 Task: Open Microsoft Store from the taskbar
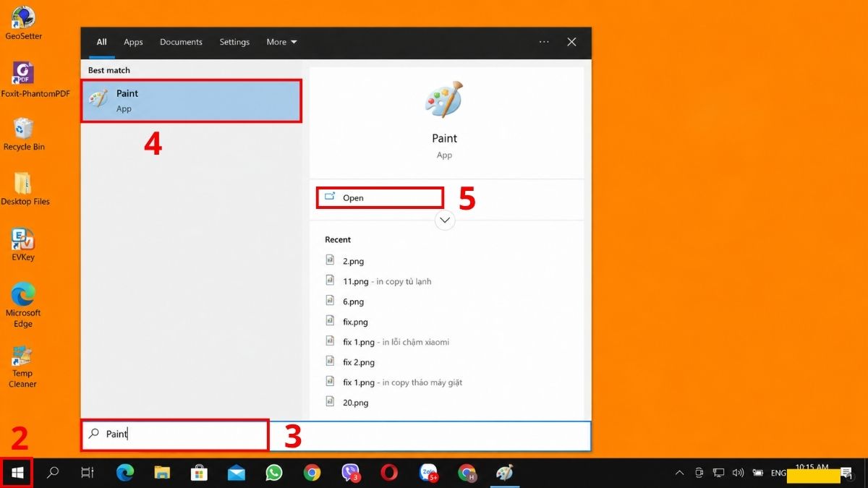click(199, 473)
